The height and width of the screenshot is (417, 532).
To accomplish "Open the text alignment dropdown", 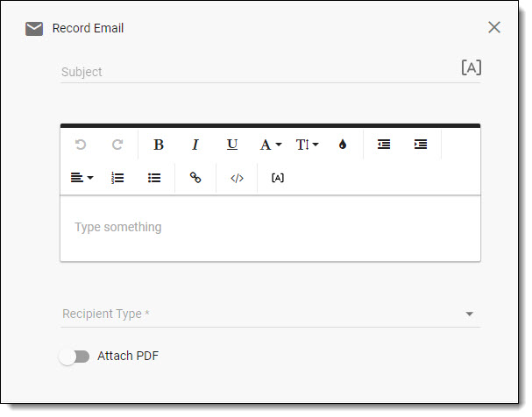I will (82, 178).
